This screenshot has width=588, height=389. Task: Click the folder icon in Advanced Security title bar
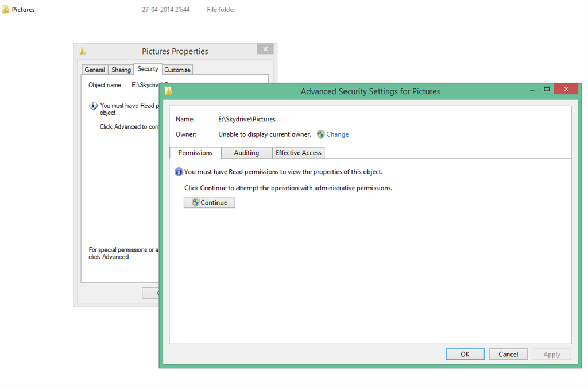(168, 91)
